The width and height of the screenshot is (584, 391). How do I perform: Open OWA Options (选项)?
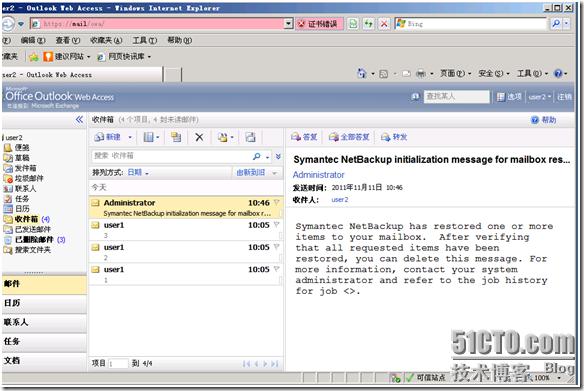(510, 97)
